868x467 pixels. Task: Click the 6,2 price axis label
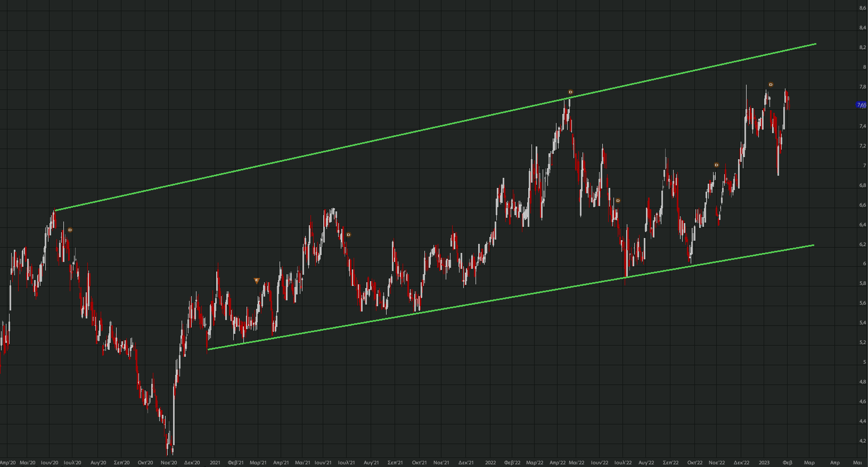(x=862, y=244)
